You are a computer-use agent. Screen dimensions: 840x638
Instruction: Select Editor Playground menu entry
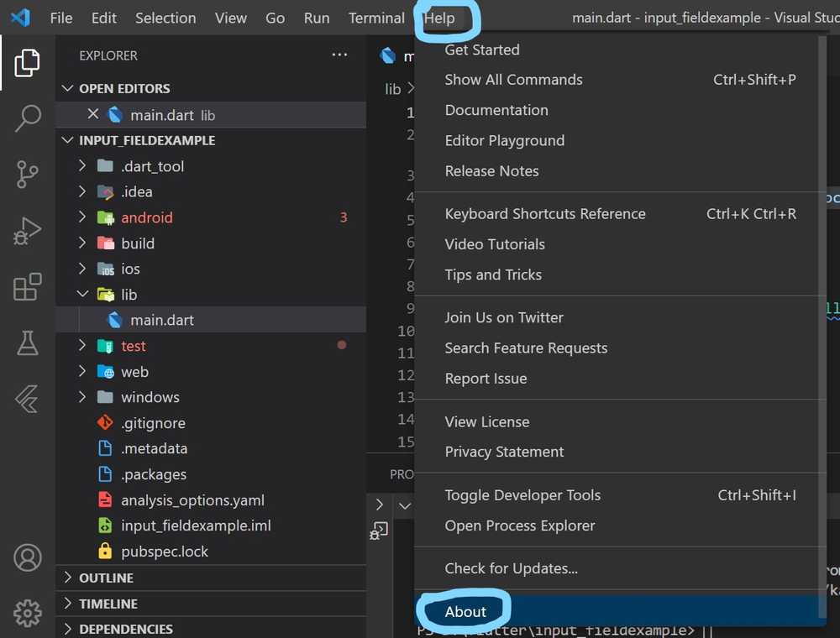pos(620,141)
